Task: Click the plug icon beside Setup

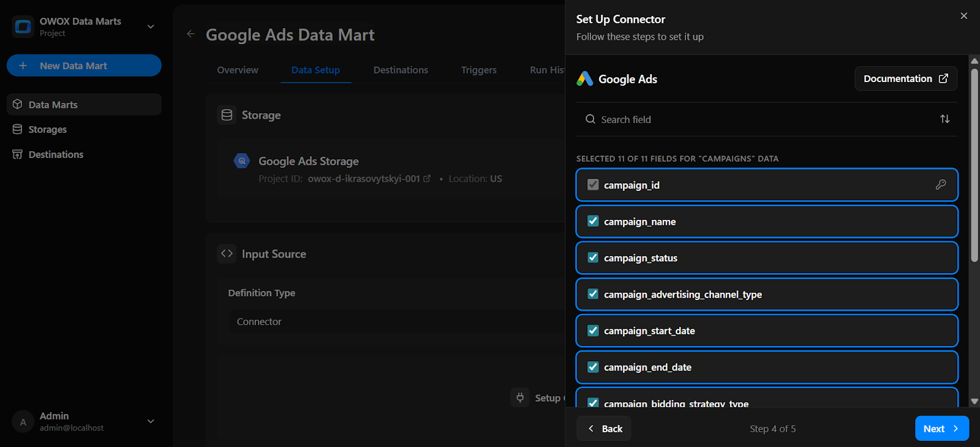Action: [520, 397]
